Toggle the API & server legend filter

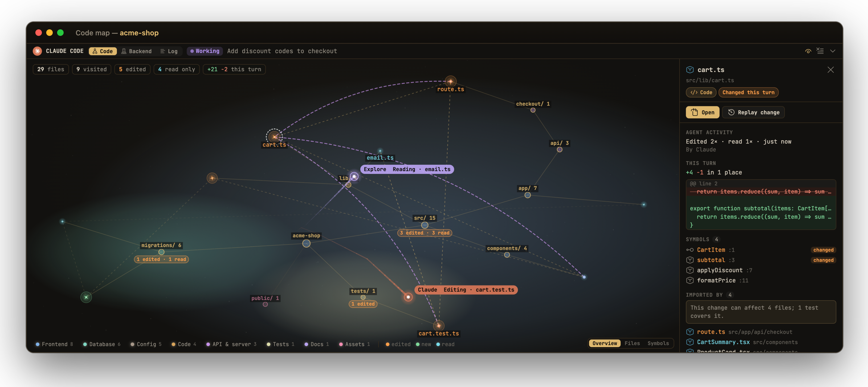[231, 344]
